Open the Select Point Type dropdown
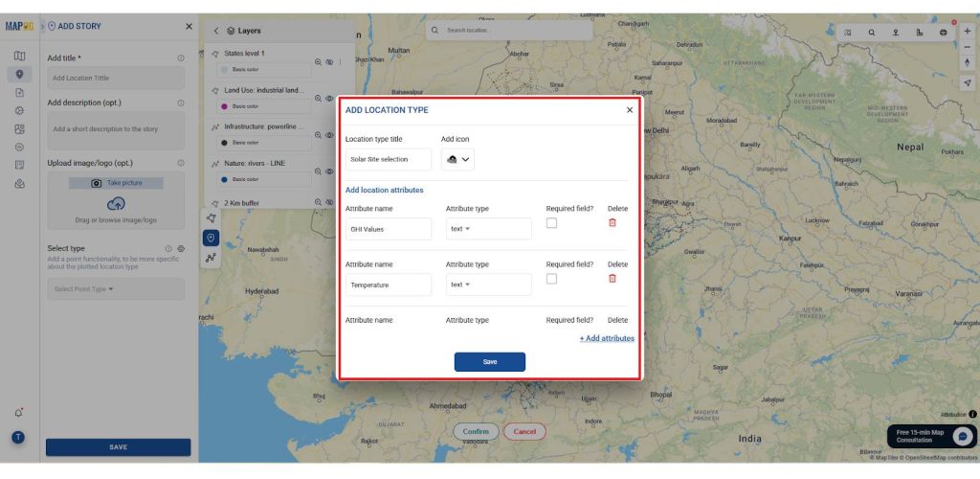Viewport: 980px width, 479px height. (x=116, y=289)
